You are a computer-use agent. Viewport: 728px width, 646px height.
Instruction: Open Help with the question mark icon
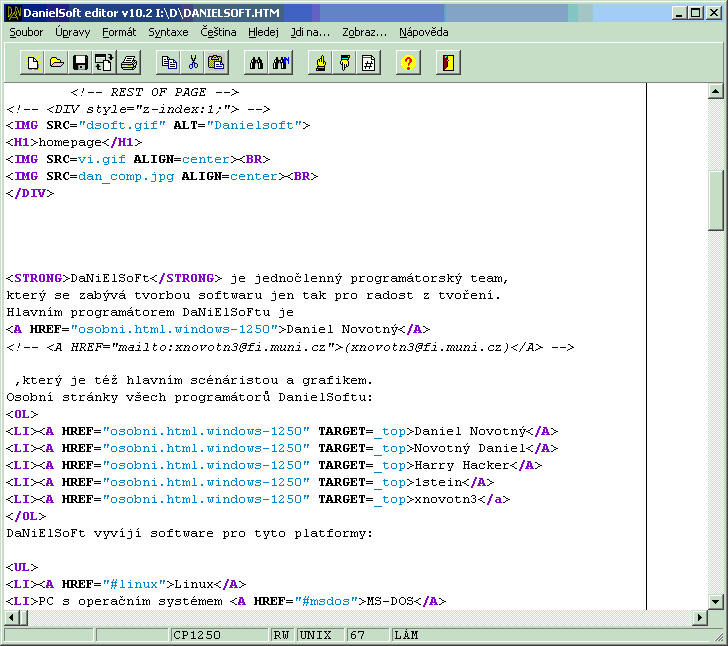point(408,63)
